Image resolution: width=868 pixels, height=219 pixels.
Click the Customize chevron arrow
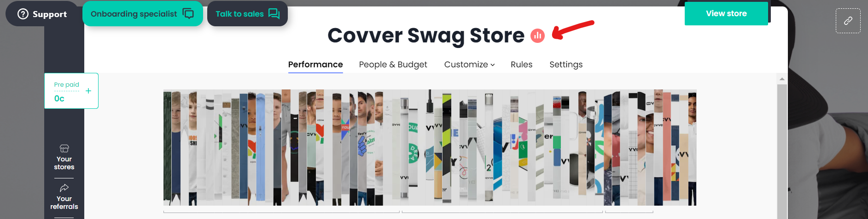[x=493, y=65]
